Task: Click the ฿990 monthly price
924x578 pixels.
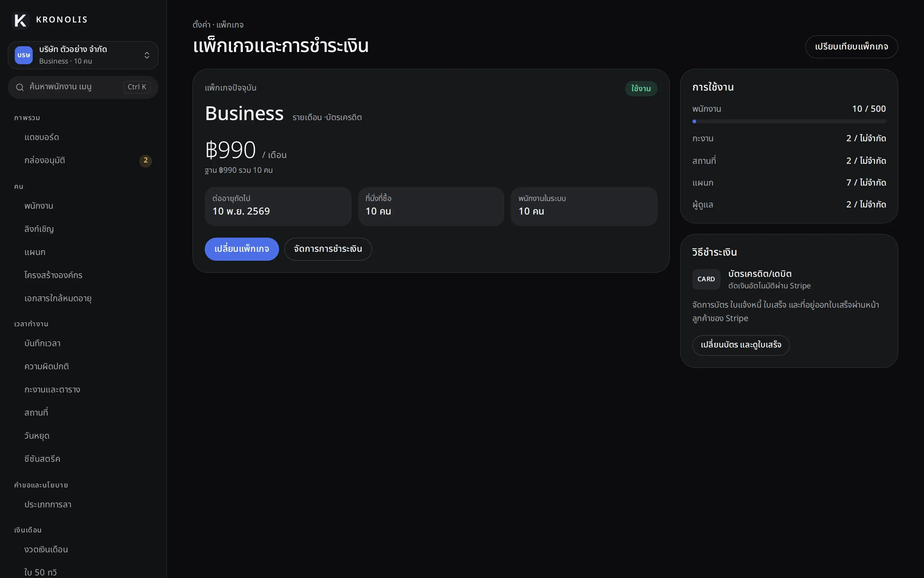Action: pos(231,150)
